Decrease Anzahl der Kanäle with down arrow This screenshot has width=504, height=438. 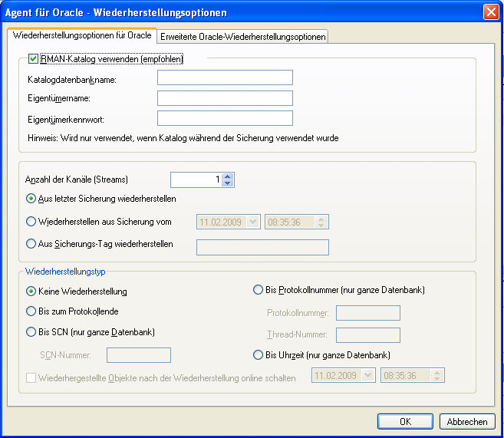228,183
